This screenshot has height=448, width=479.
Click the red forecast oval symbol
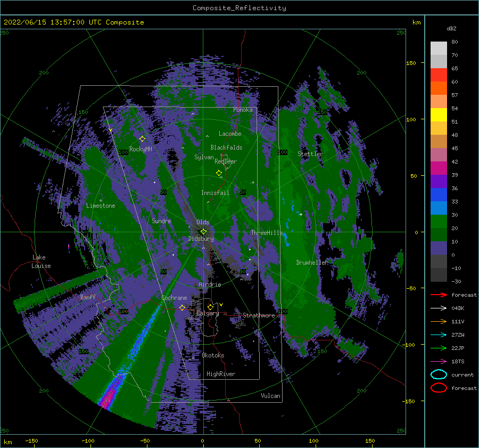tap(439, 388)
